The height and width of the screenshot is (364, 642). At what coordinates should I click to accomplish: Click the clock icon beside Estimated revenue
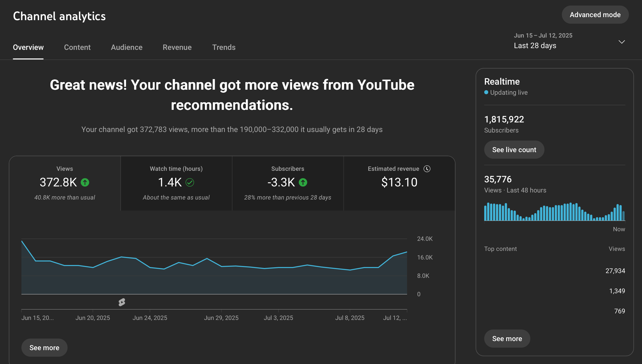click(427, 169)
